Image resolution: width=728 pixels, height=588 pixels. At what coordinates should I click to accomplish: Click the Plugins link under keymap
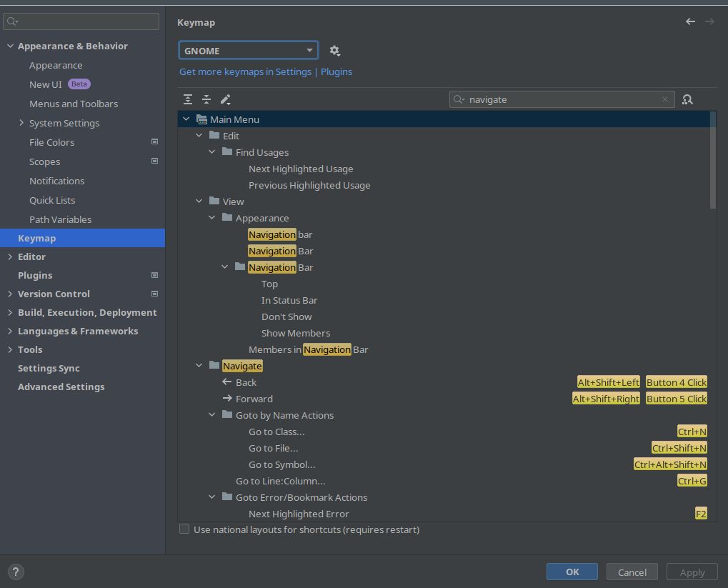[336, 72]
